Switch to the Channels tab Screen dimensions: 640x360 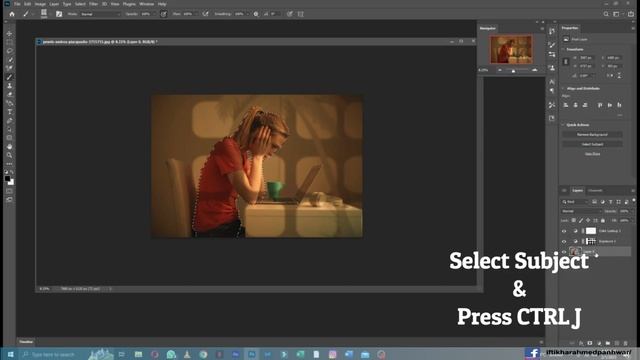pos(595,191)
